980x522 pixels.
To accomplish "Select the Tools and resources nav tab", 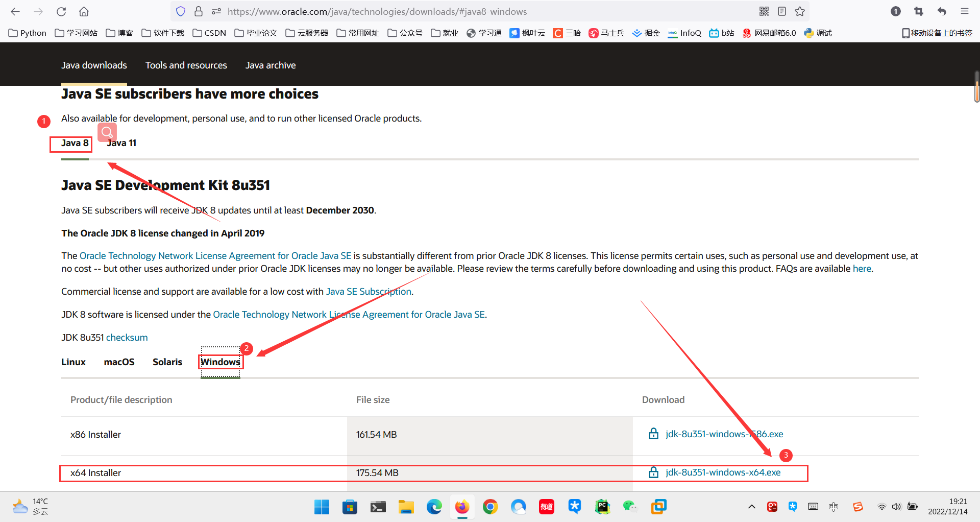I will coord(186,65).
